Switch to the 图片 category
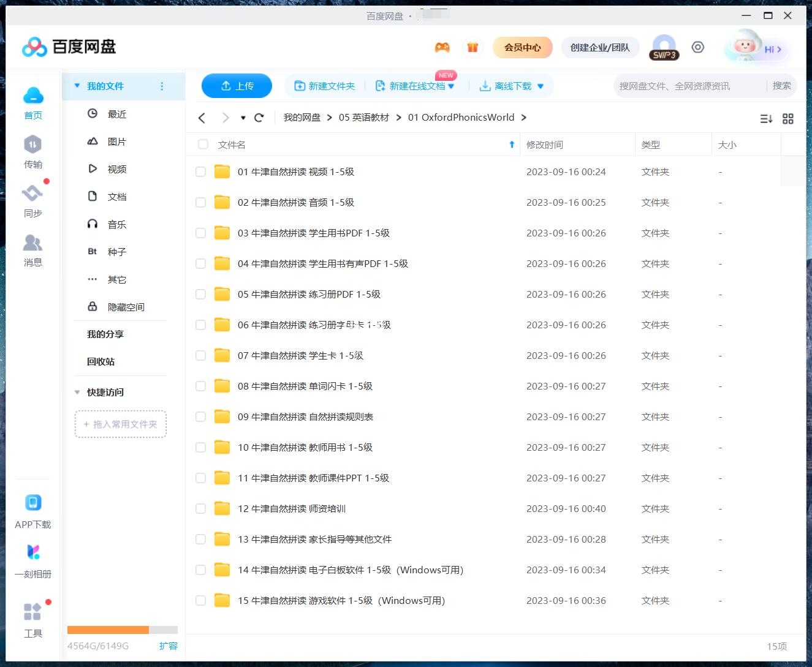The image size is (812, 667). coord(117,141)
